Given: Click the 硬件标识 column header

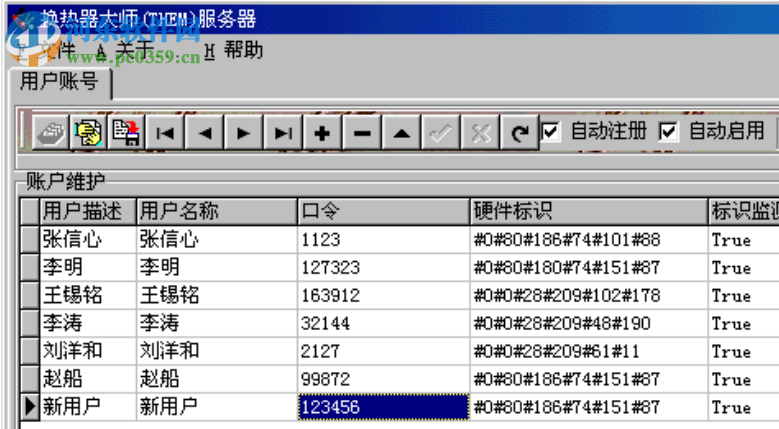Looking at the screenshot, I should point(589,212).
